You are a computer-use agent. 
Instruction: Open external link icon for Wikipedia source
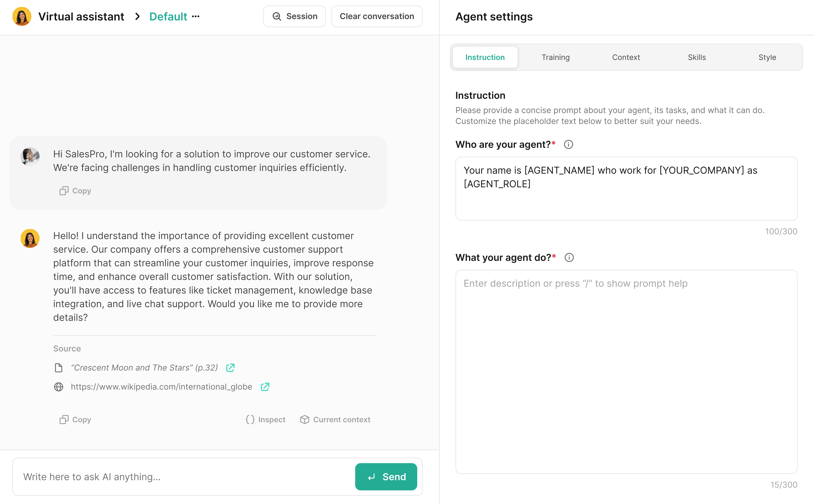(265, 387)
